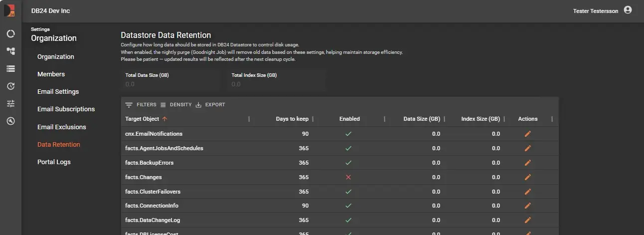Screen dimensions: 644x235
Task: Sort by the Target Object column header
Action: tap(142, 119)
